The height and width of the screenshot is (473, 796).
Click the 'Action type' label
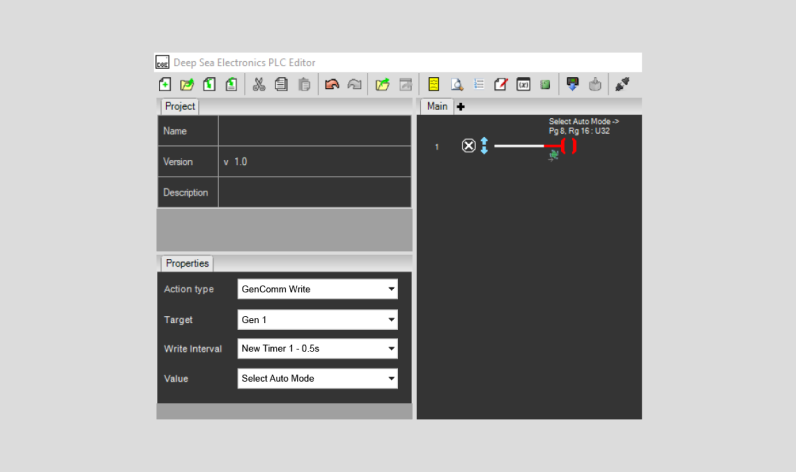(189, 289)
